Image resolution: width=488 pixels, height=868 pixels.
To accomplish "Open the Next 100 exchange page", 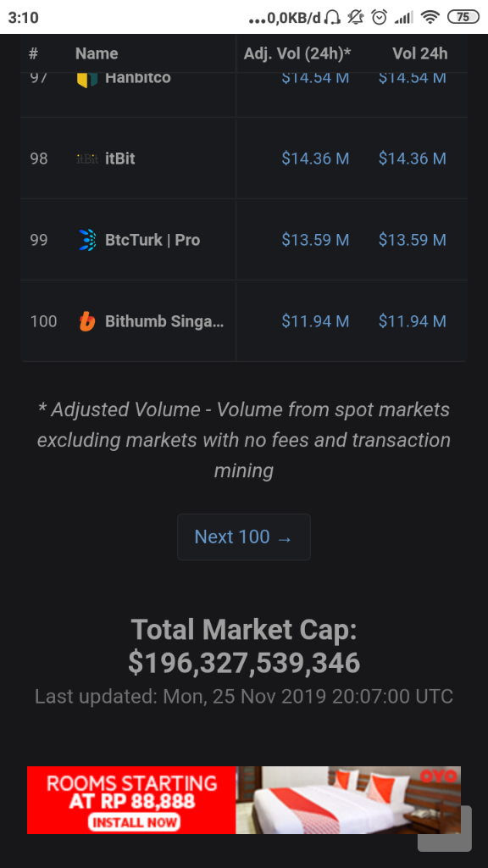I will (243, 536).
